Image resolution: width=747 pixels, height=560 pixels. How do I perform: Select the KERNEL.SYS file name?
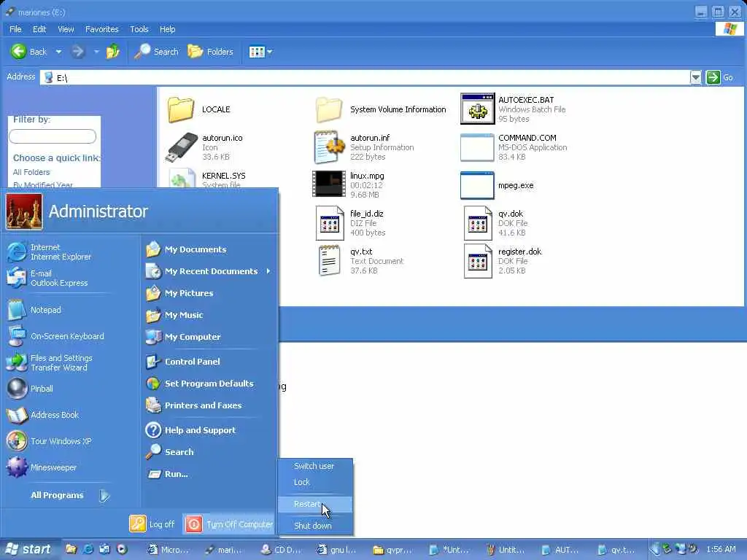point(223,176)
